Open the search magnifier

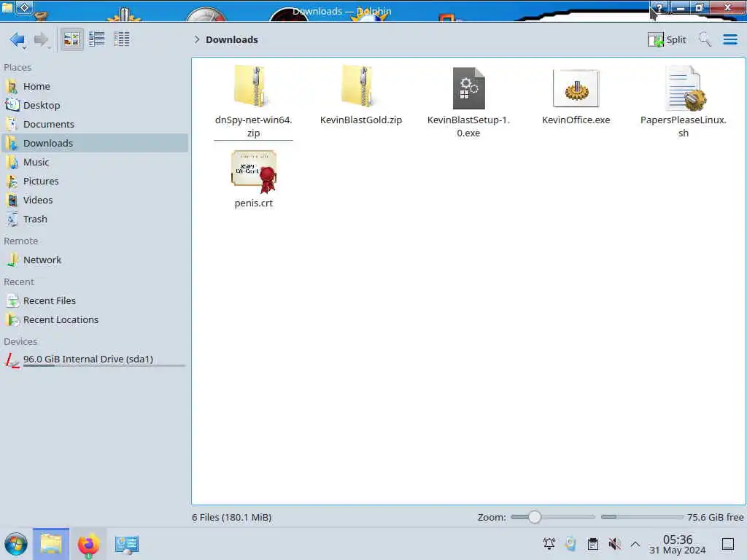tap(705, 39)
